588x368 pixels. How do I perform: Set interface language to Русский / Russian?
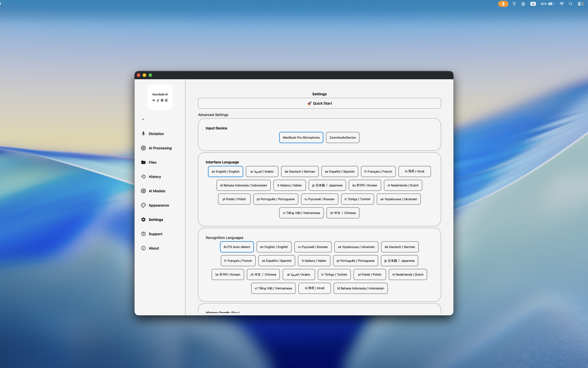[319, 199]
